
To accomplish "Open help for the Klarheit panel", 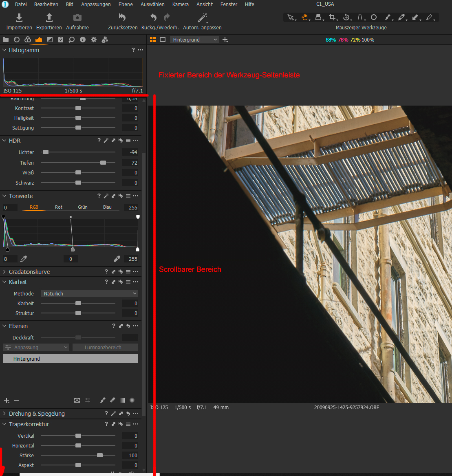I will 106,282.
